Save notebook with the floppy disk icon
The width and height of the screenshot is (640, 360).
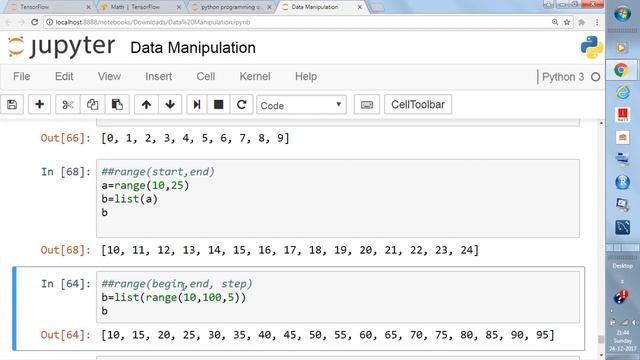coord(12,104)
